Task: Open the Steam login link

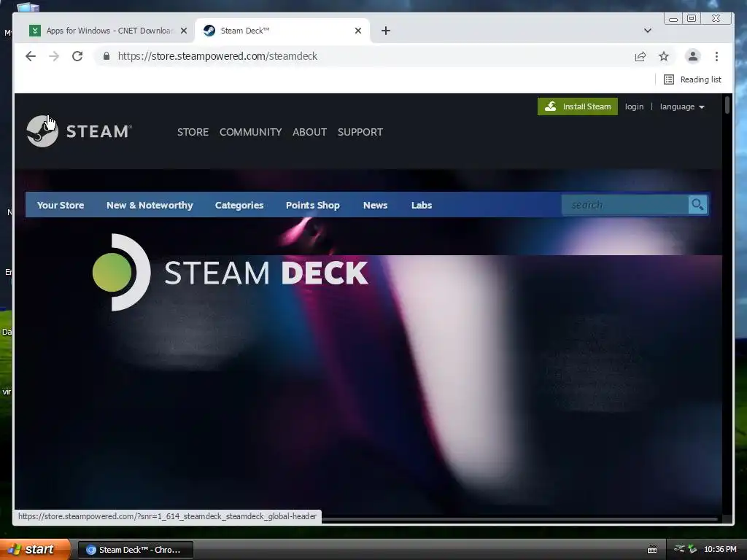Action: [x=634, y=106]
